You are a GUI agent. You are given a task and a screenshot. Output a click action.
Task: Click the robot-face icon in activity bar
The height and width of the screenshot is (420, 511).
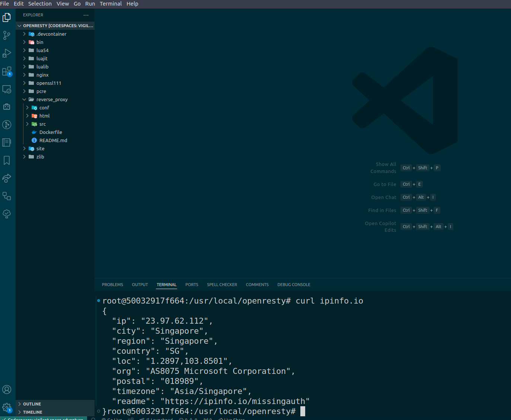[x=7, y=107]
